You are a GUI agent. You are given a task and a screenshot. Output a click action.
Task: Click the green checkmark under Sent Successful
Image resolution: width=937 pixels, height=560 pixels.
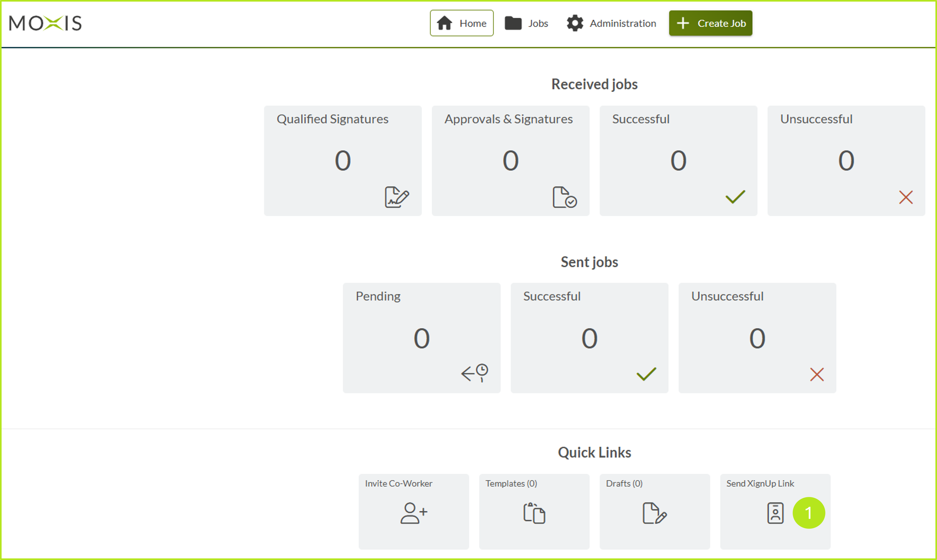click(646, 374)
